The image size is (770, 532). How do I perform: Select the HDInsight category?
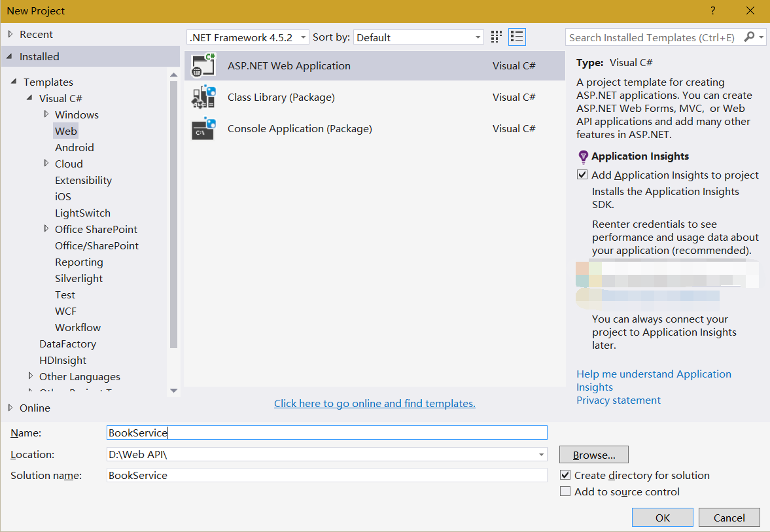point(62,361)
